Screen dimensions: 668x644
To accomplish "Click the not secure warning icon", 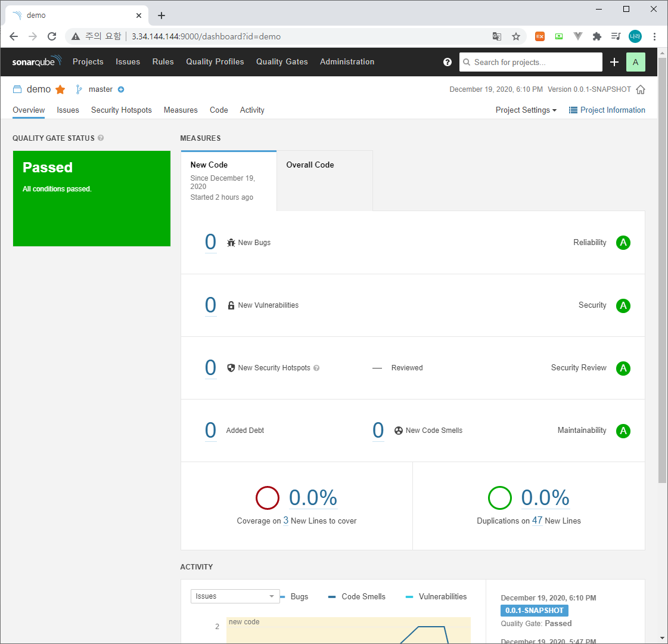I will click(x=76, y=36).
